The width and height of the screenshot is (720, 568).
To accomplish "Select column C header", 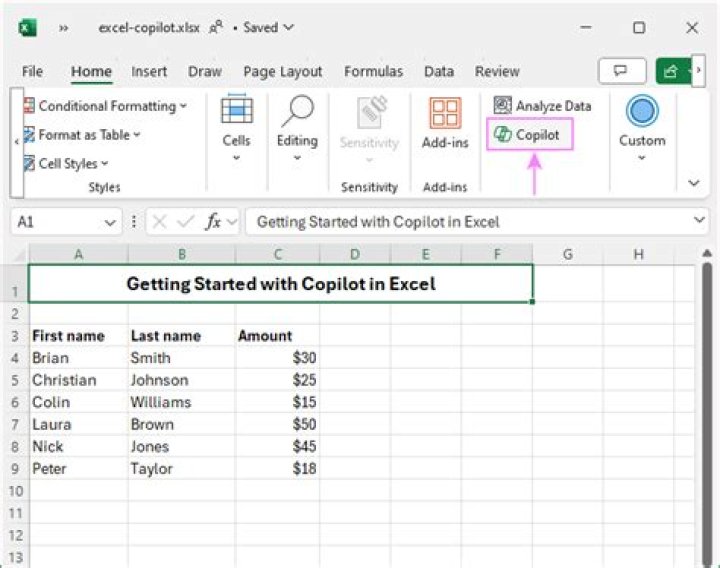I will (277, 254).
